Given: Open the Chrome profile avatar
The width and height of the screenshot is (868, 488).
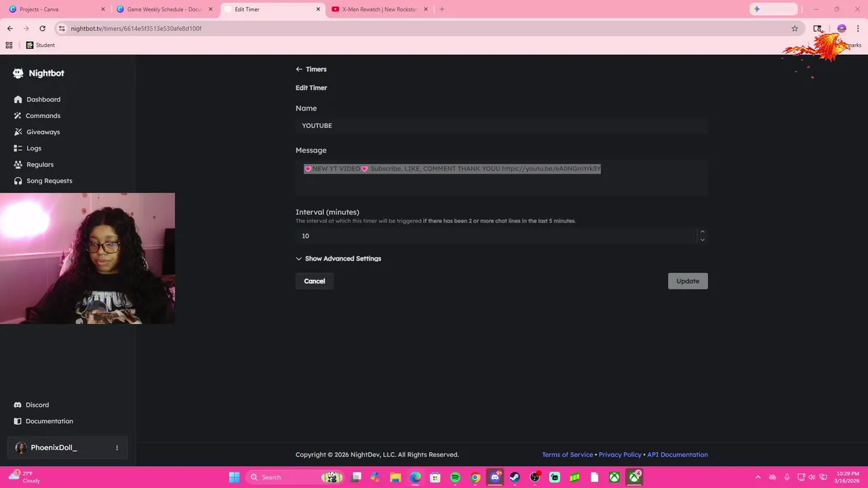Looking at the screenshot, I should pos(842,28).
